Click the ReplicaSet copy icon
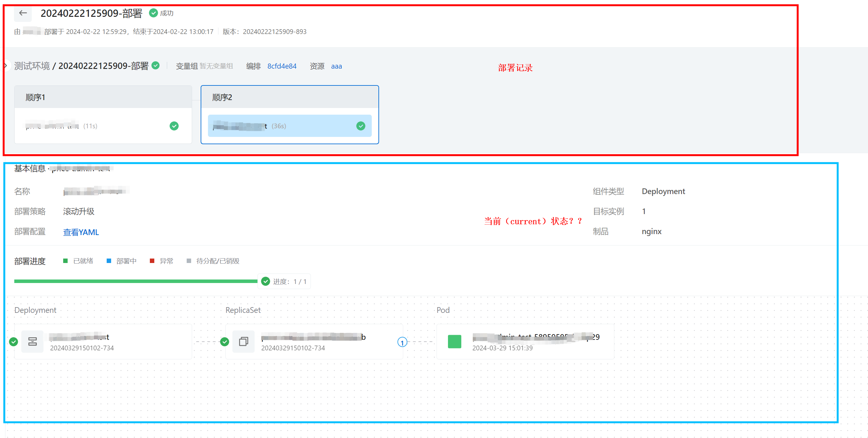Viewport: 868px width, 438px height. (243, 341)
